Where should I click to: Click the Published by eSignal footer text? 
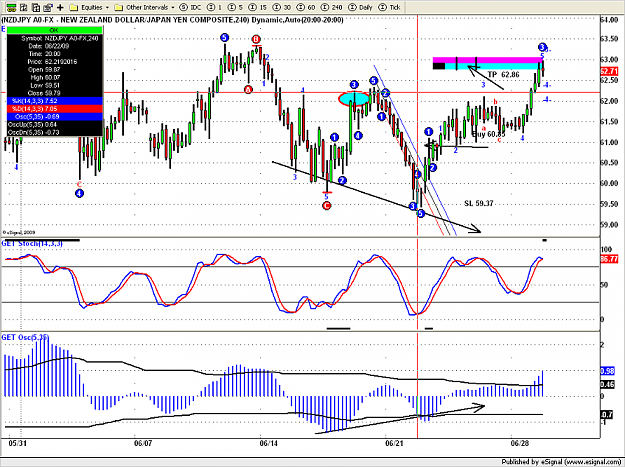[x=559, y=462]
